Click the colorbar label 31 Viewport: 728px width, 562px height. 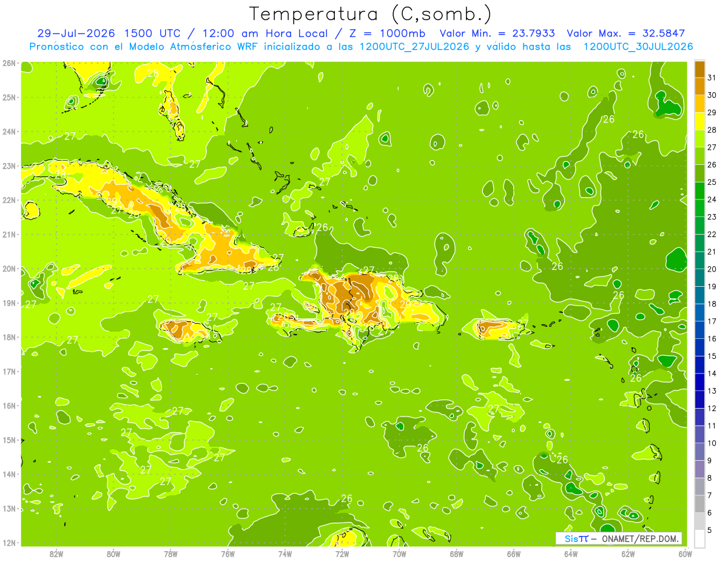click(x=712, y=78)
